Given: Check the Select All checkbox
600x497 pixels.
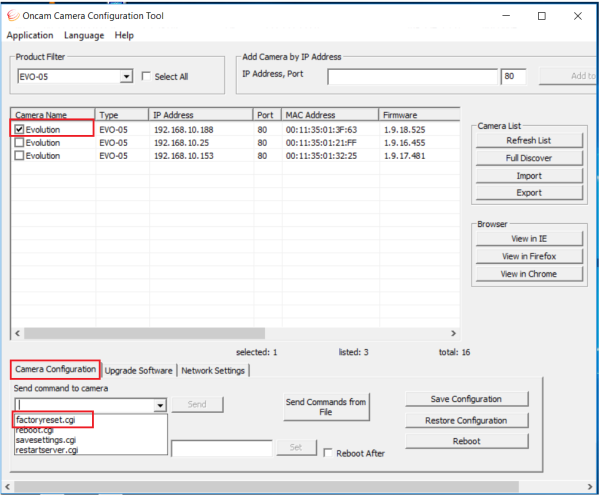Looking at the screenshot, I should pos(146,76).
